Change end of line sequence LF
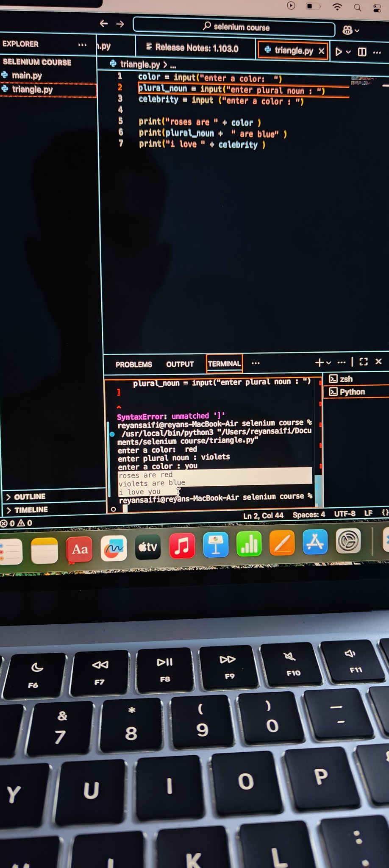This screenshot has width=389, height=868. 369,513
